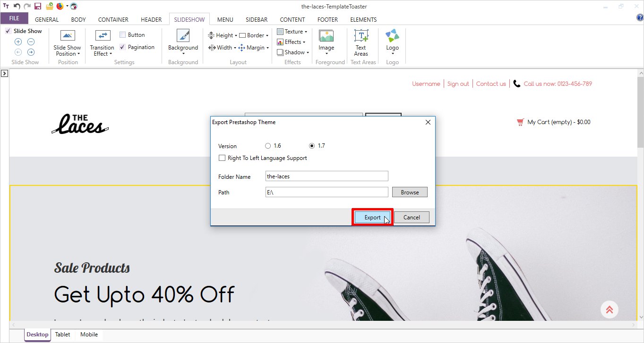Cancel the Export Prestashop Theme dialog
The height and width of the screenshot is (343, 644).
click(412, 218)
